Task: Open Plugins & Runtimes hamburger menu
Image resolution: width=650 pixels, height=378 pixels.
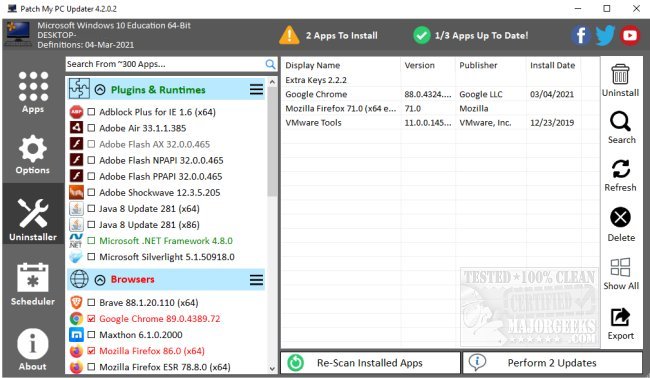Action: [x=256, y=89]
